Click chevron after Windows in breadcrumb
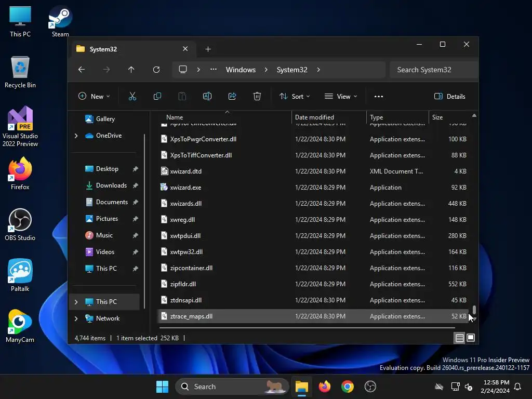Screen dimensions: 532x399 [266, 70]
